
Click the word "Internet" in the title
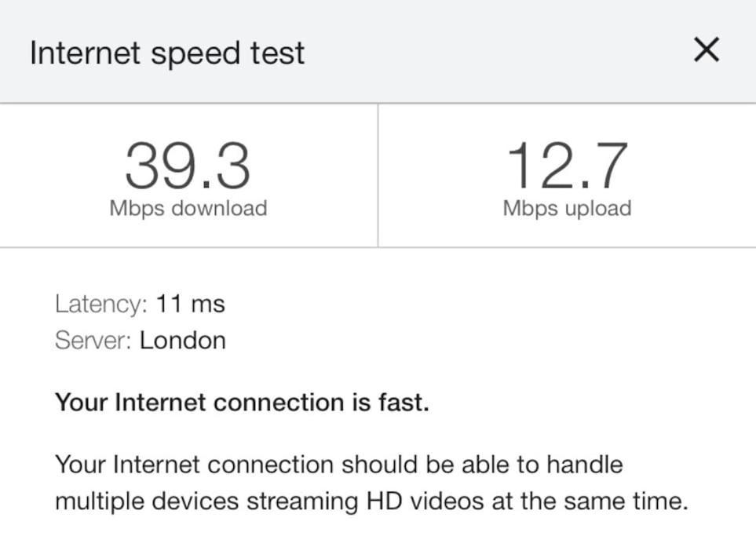[85, 53]
